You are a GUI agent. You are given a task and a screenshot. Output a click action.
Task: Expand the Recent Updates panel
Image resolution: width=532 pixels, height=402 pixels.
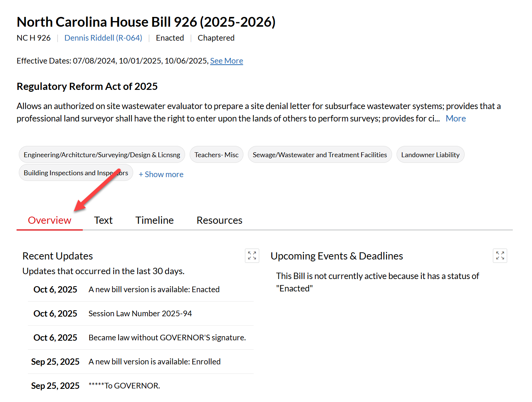(252, 256)
